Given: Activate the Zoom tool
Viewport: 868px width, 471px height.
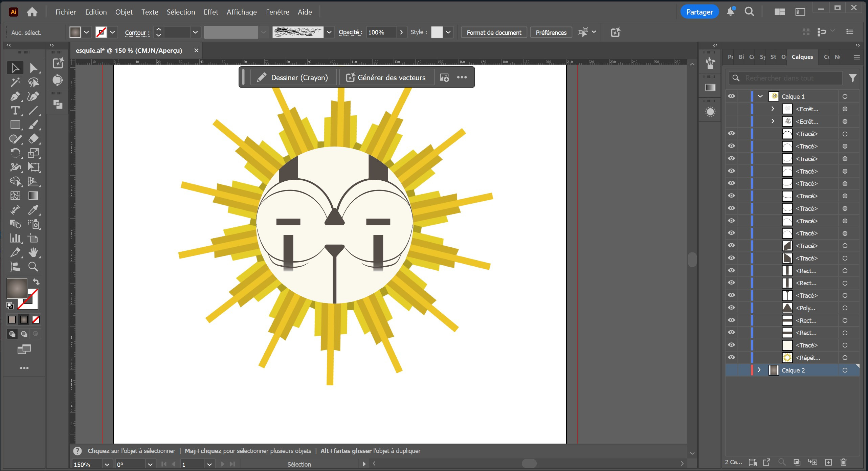Looking at the screenshot, I should [x=33, y=267].
